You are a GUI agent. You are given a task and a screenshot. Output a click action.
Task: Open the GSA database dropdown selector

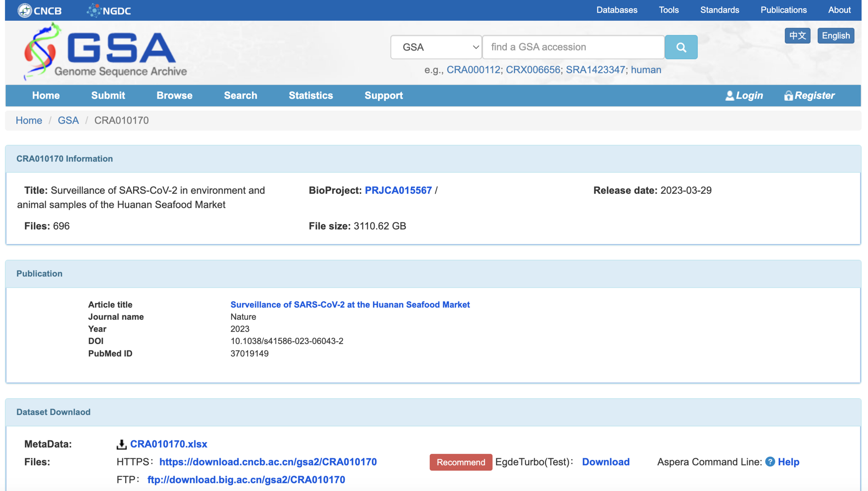pos(436,47)
